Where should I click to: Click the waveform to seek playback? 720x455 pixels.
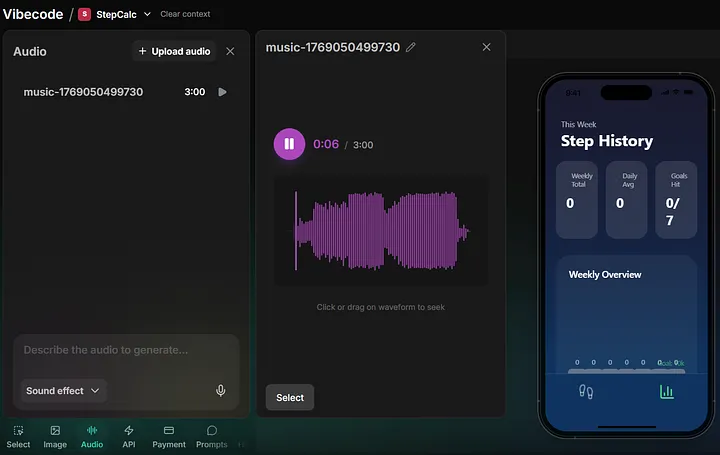[x=380, y=231]
